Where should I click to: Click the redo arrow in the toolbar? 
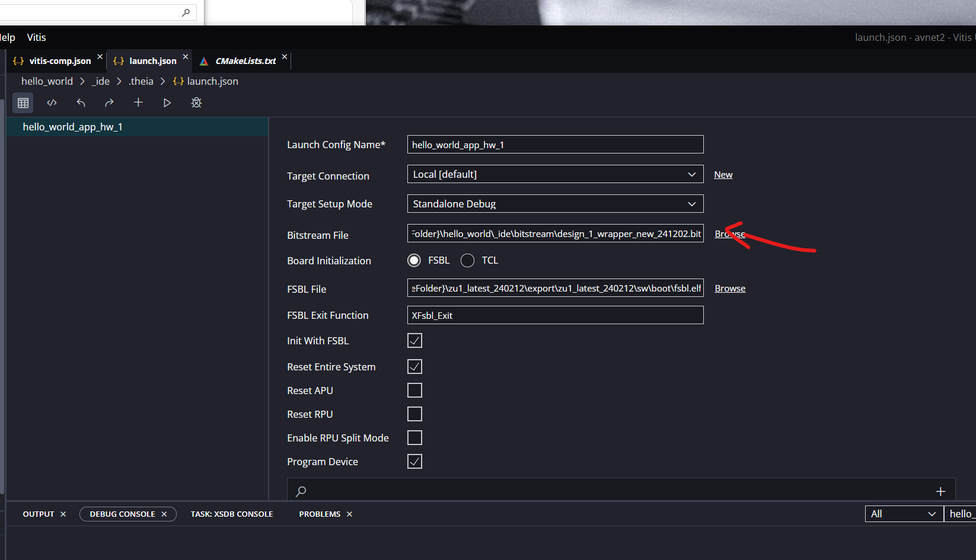pos(109,103)
